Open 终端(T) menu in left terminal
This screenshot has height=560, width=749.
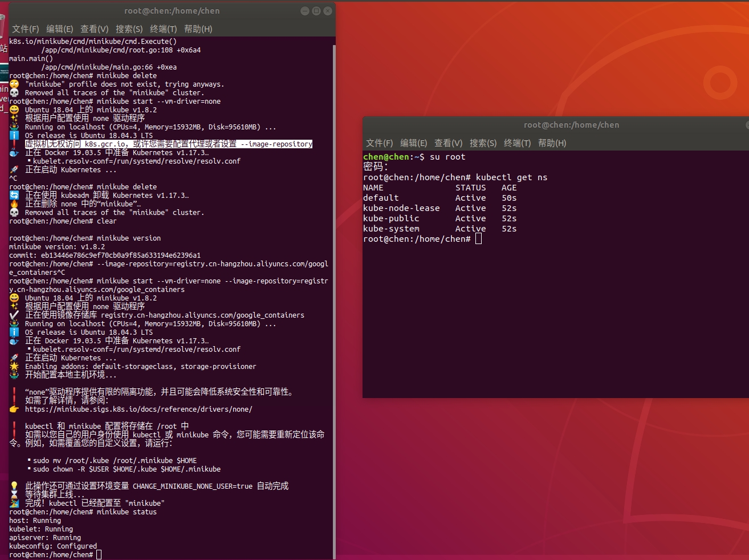pyautogui.click(x=164, y=29)
